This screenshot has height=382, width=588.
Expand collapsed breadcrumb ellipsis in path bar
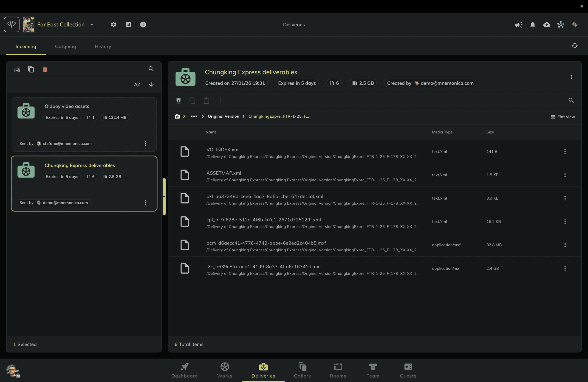coord(193,116)
